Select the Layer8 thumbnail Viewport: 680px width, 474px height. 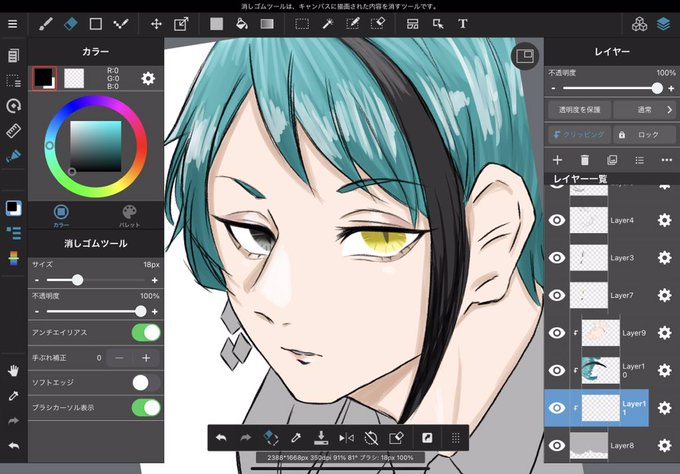(588, 445)
